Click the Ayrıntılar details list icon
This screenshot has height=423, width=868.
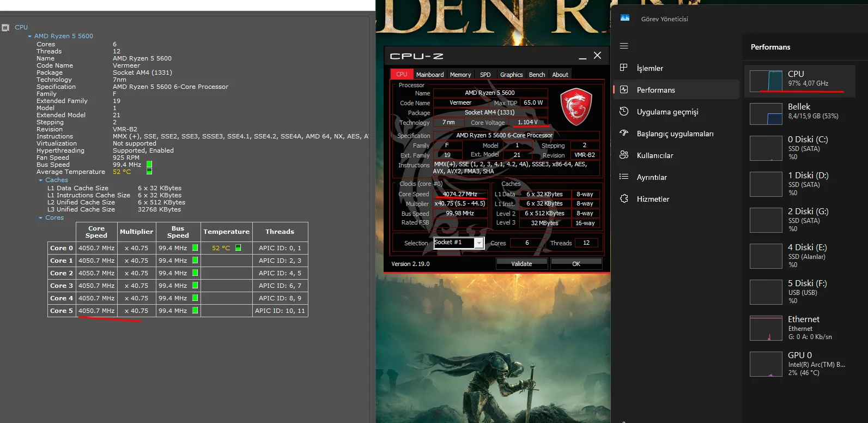624,177
